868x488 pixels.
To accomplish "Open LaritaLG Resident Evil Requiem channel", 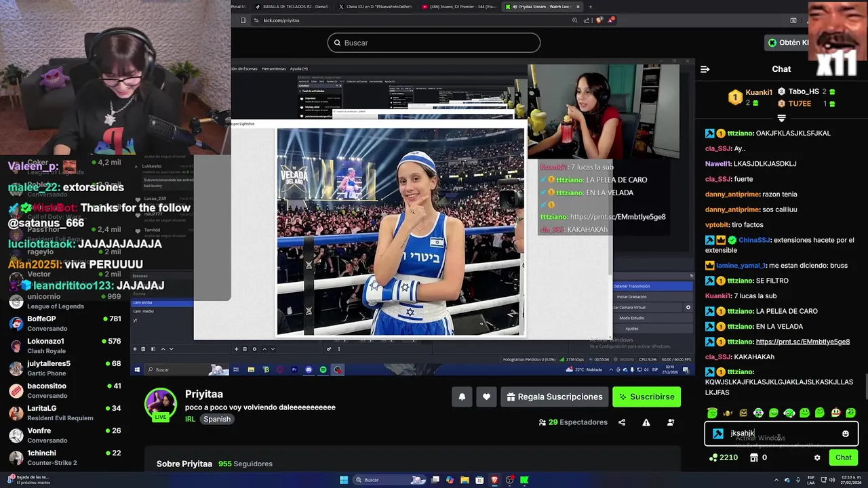I will coord(65,413).
